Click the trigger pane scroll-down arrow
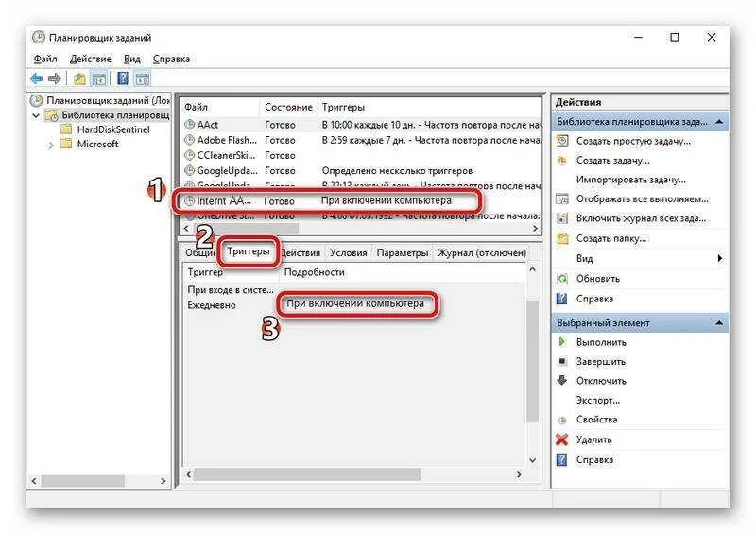The height and width of the screenshot is (534, 756). (532, 460)
